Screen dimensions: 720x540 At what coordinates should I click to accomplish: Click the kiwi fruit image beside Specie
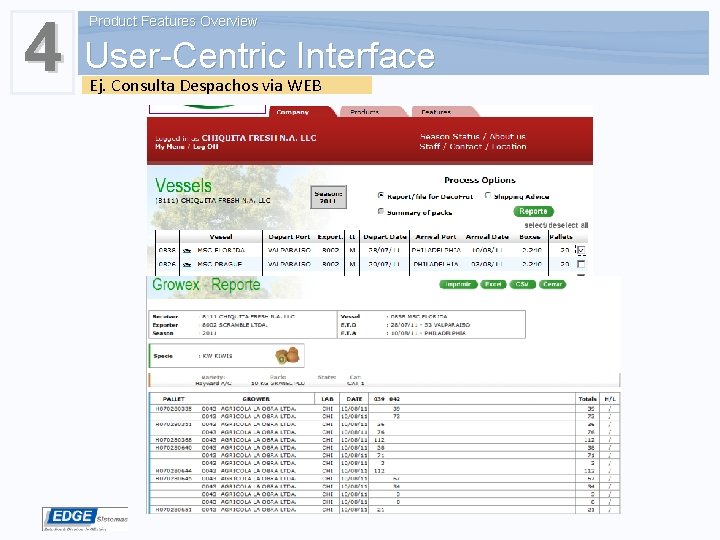287,355
